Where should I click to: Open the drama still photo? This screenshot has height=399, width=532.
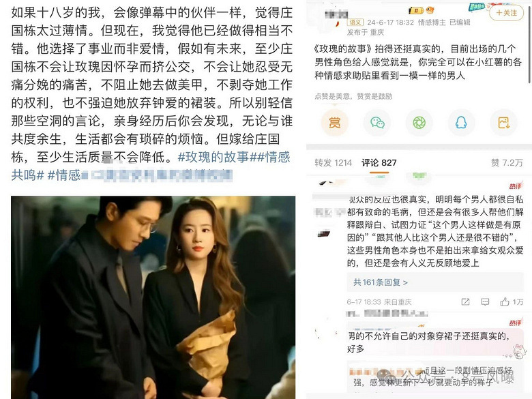click(x=153, y=297)
